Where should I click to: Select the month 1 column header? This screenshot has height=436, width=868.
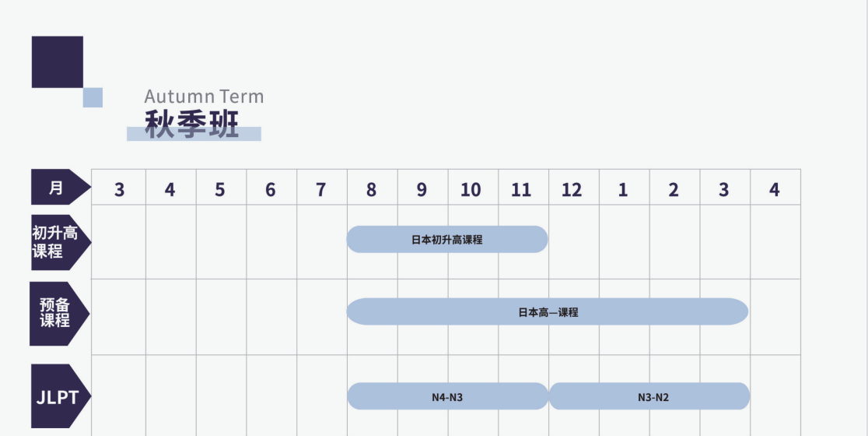623,189
